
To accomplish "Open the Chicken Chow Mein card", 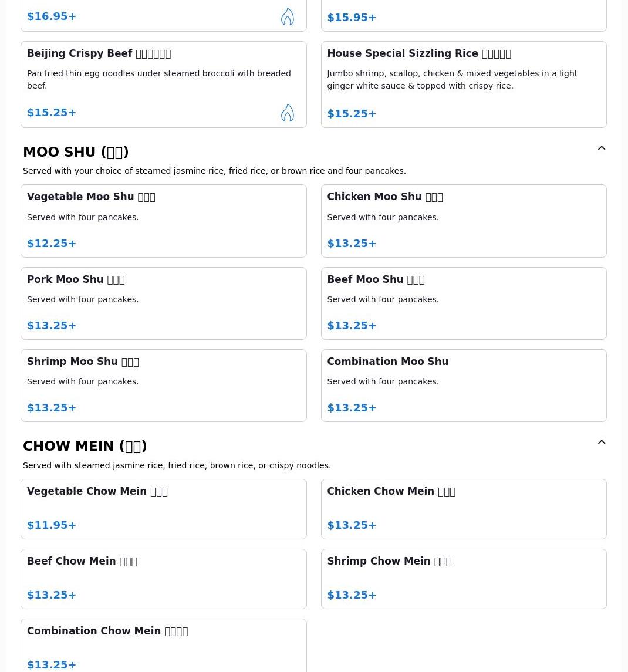I will [463, 508].
